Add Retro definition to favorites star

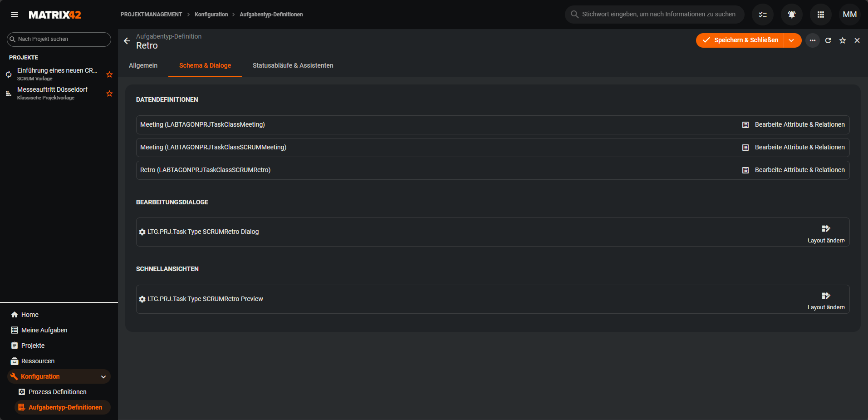(842, 40)
